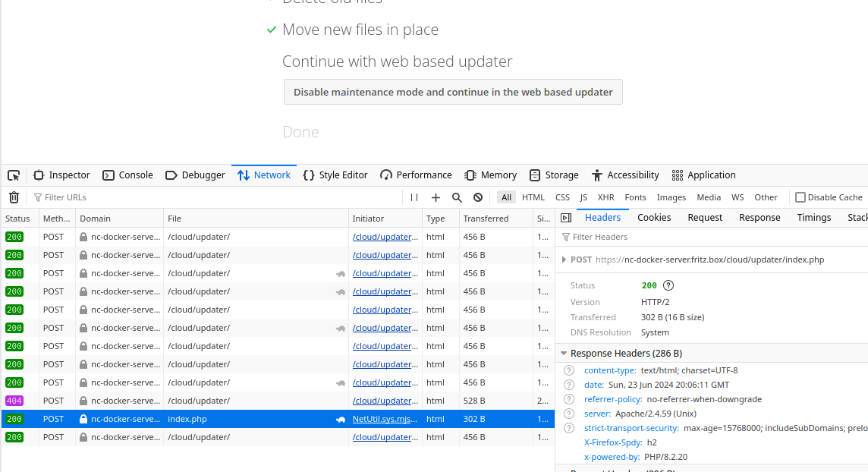Sort by the Type column header

(x=441, y=219)
